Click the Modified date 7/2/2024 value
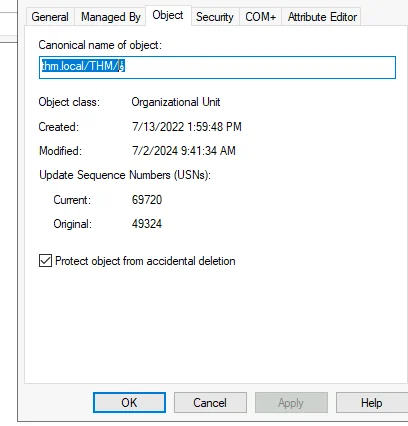 [184, 151]
